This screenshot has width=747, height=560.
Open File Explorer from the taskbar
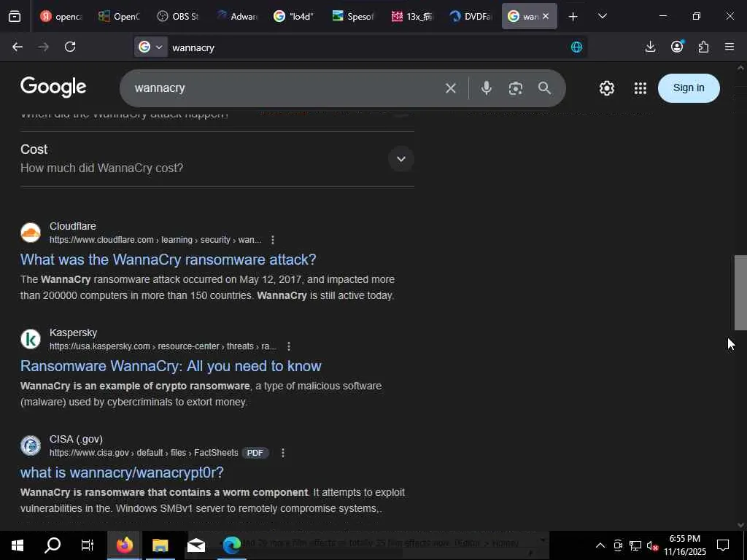(160, 545)
